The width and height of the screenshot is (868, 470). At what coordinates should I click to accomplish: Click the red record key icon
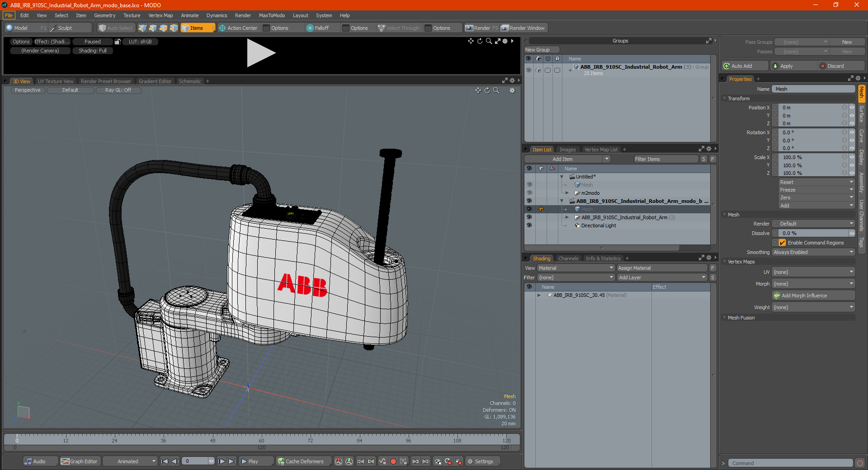pos(393,461)
